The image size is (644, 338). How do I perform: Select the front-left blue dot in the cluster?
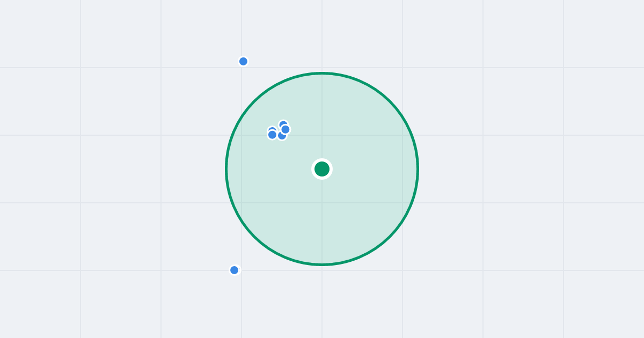(x=272, y=135)
